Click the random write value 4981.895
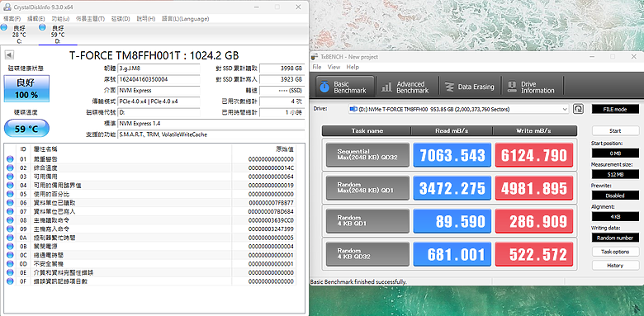The height and width of the screenshot is (316, 644). coord(534,188)
